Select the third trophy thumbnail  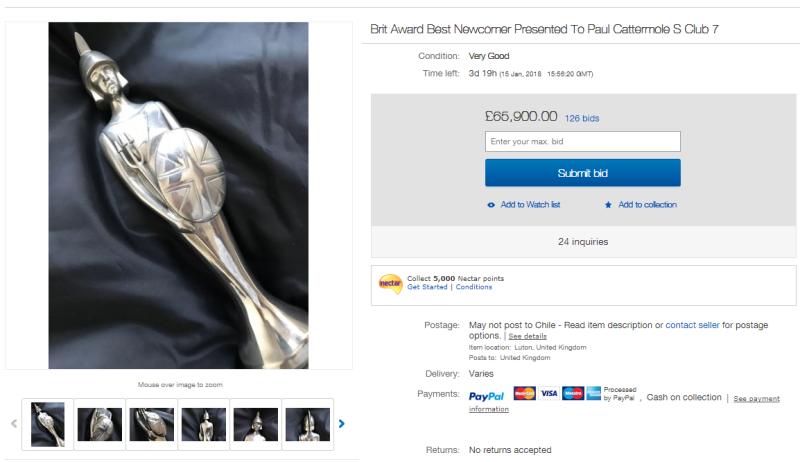[x=151, y=424]
